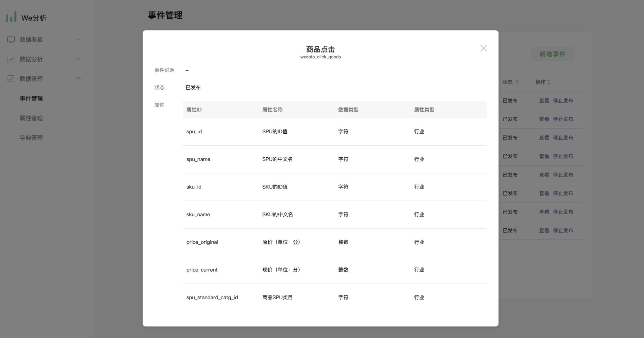Image resolution: width=644 pixels, height=338 pixels.
Task: Close the 商品点击 dialog
Action: coord(483,48)
